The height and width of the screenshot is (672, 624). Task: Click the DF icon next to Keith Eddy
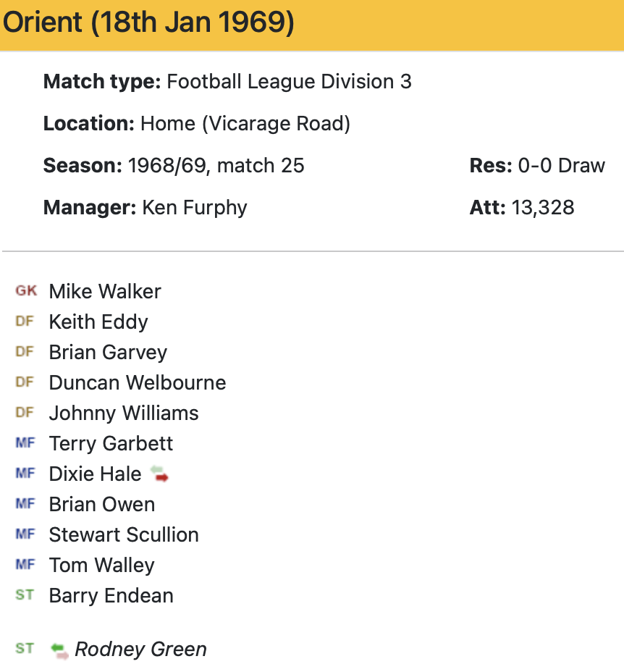pyautogui.click(x=25, y=322)
